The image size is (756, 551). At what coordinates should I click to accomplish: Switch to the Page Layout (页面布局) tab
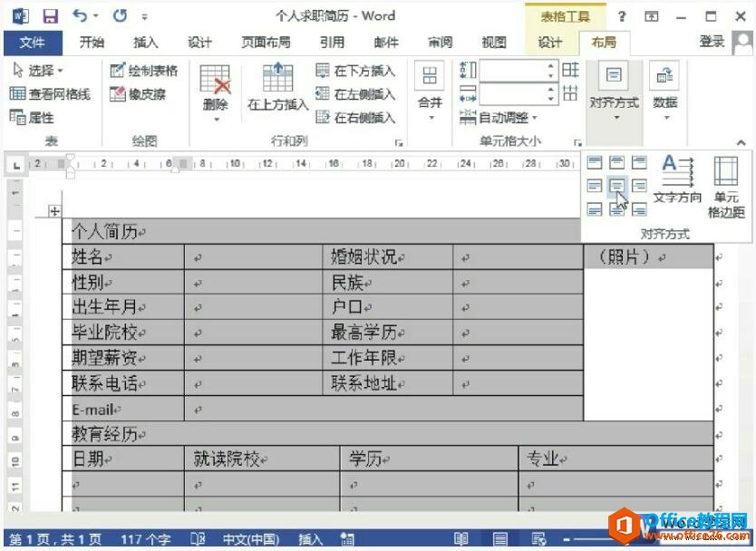coord(266,43)
